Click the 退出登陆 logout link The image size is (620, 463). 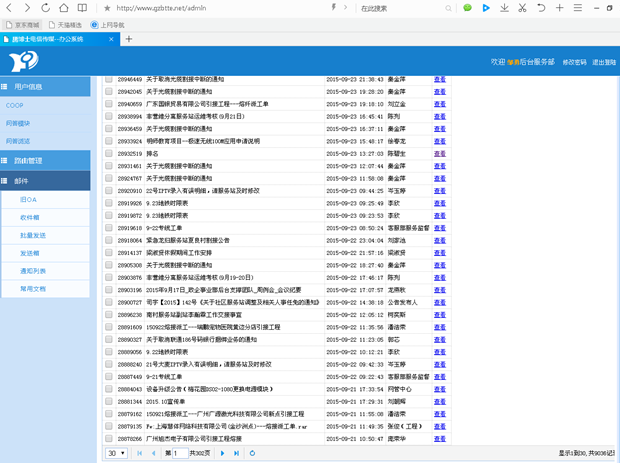click(x=603, y=62)
